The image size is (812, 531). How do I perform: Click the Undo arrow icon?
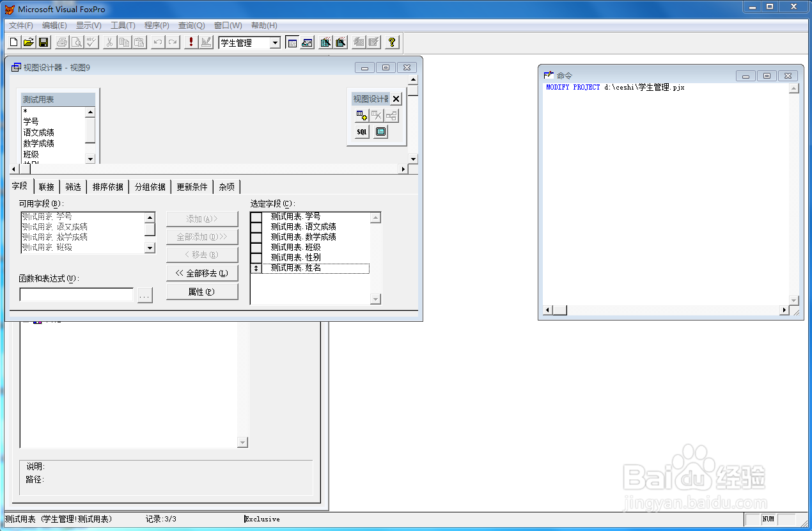click(158, 43)
